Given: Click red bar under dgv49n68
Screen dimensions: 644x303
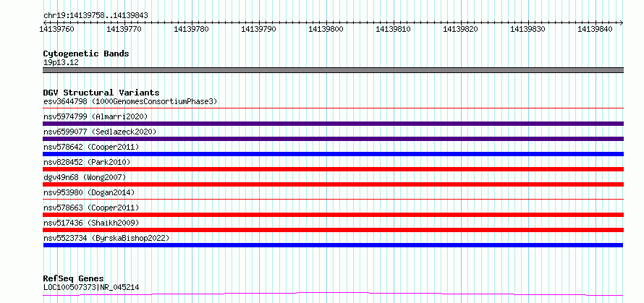Looking at the screenshot, I should [x=333, y=184].
